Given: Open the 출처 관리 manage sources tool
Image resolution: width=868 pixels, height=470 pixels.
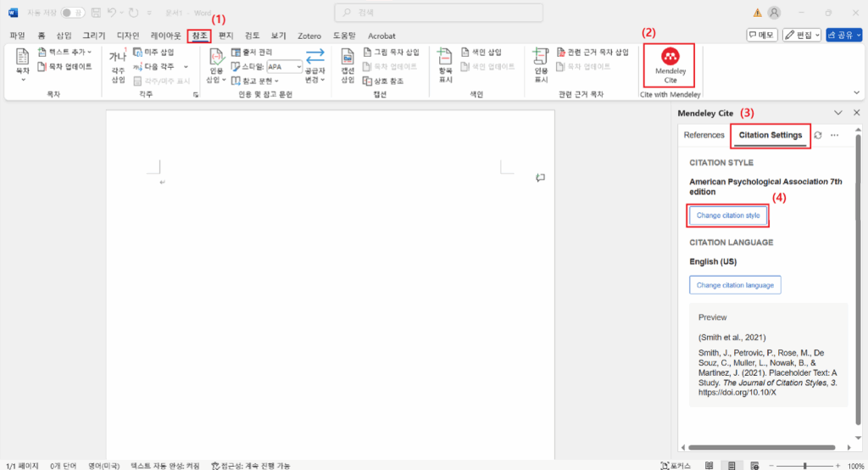Looking at the screenshot, I should (x=253, y=52).
